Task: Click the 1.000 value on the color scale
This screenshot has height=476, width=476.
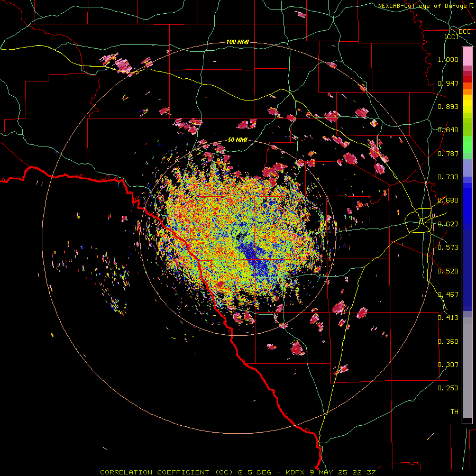Action: (x=448, y=59)
